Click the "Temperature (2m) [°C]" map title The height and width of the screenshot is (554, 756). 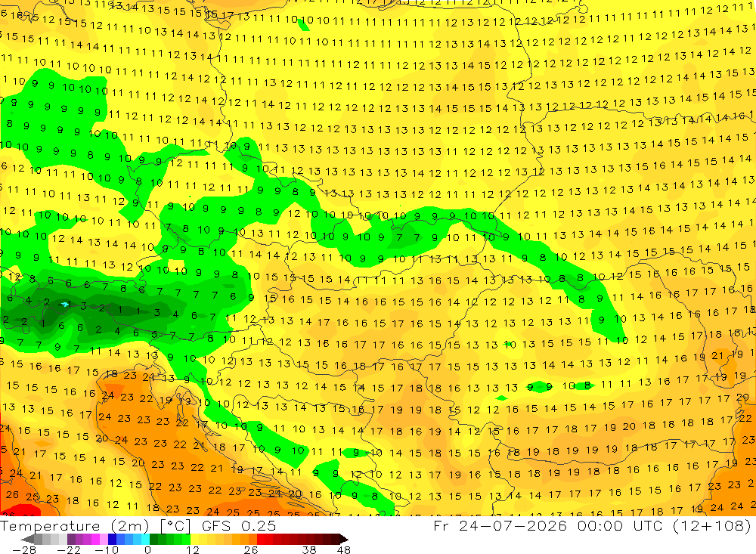(95, 526)
